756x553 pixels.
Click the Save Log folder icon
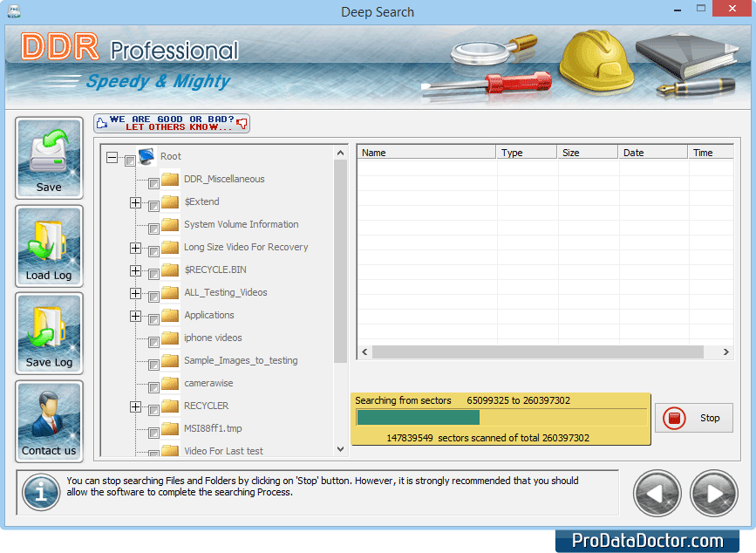pyautogui.click(x=49, y=333)
